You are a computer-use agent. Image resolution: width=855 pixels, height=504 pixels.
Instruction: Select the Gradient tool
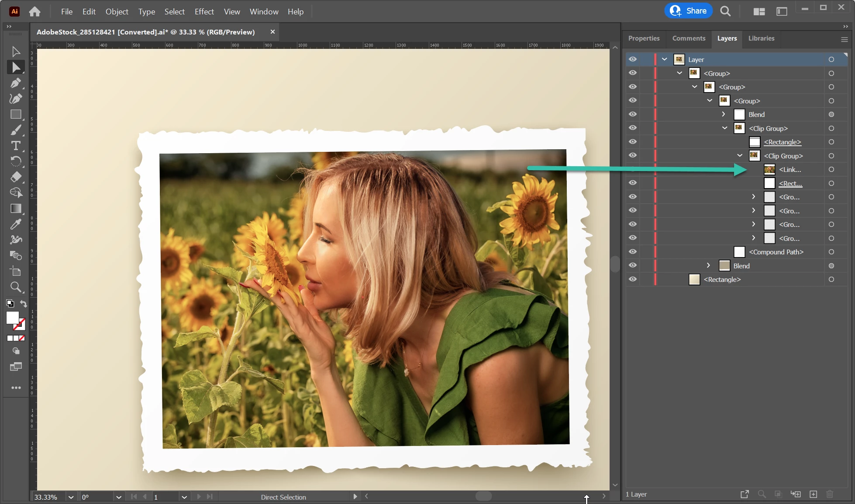[x=16, y=209]
